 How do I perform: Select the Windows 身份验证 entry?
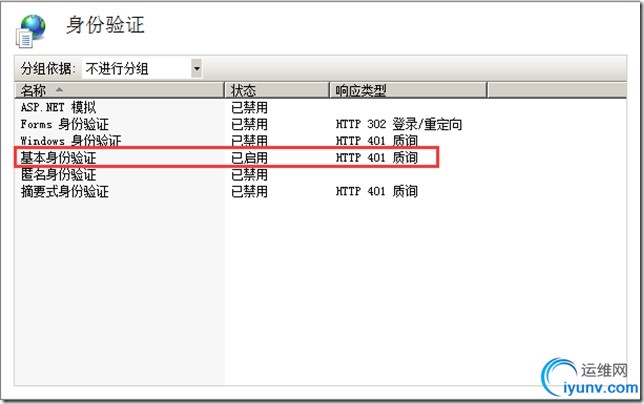[71, 140]
